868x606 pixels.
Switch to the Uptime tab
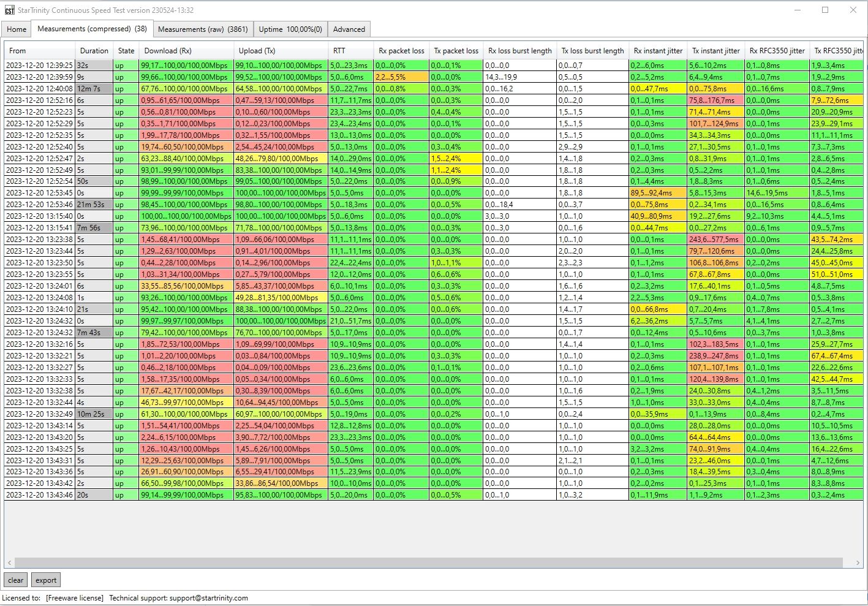(290, 29)
